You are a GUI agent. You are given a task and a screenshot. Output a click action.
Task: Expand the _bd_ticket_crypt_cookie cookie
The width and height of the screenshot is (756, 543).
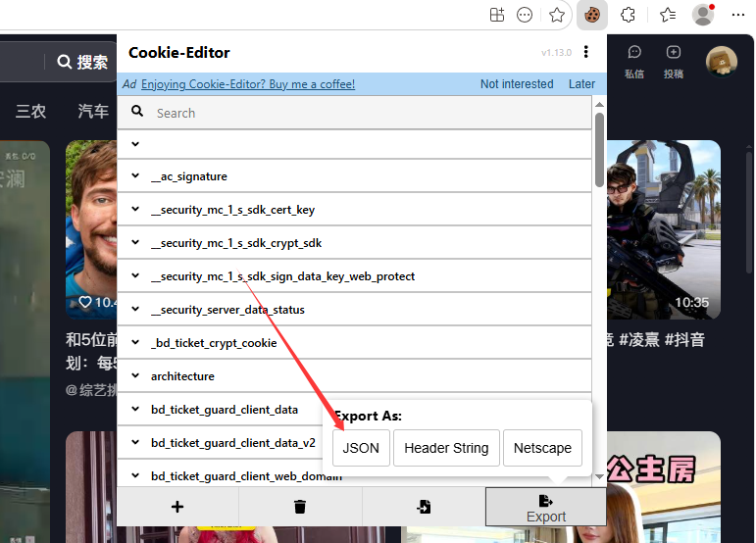354,343
